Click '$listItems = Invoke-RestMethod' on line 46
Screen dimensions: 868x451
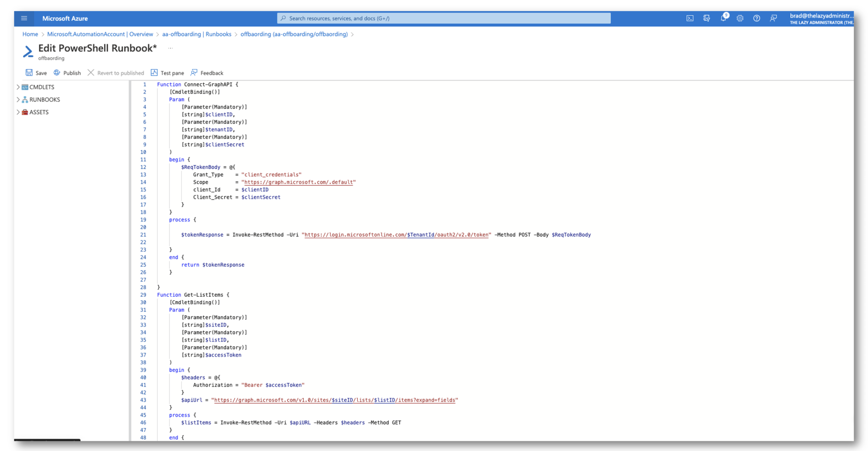(x=232, y=423)
